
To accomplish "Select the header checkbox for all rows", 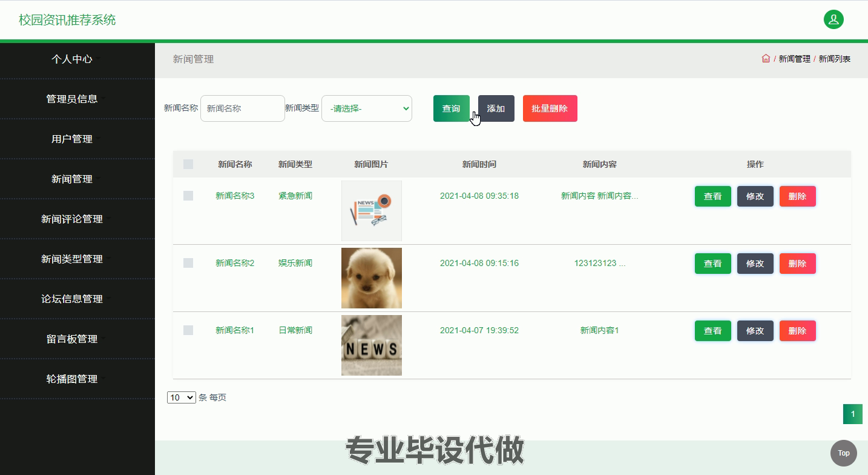I will (x=188, y=164).
